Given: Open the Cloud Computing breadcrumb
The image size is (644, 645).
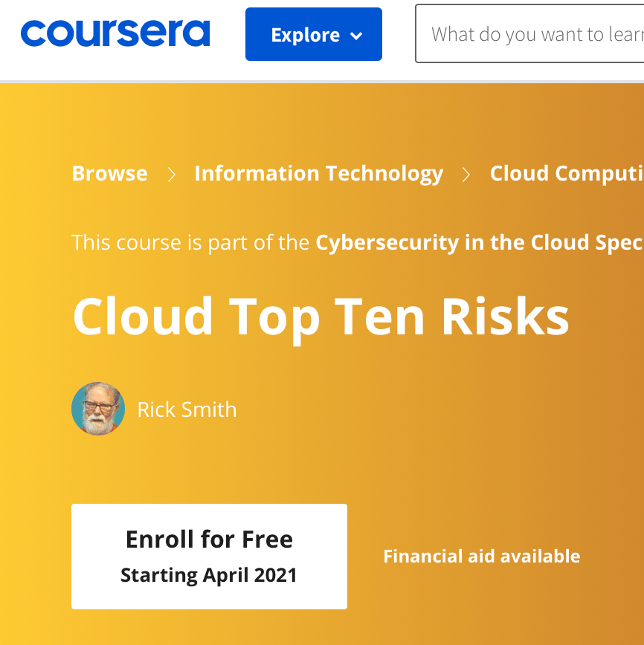Looking at the screenshot, I should pyautogui.click(x=565, y=173).
